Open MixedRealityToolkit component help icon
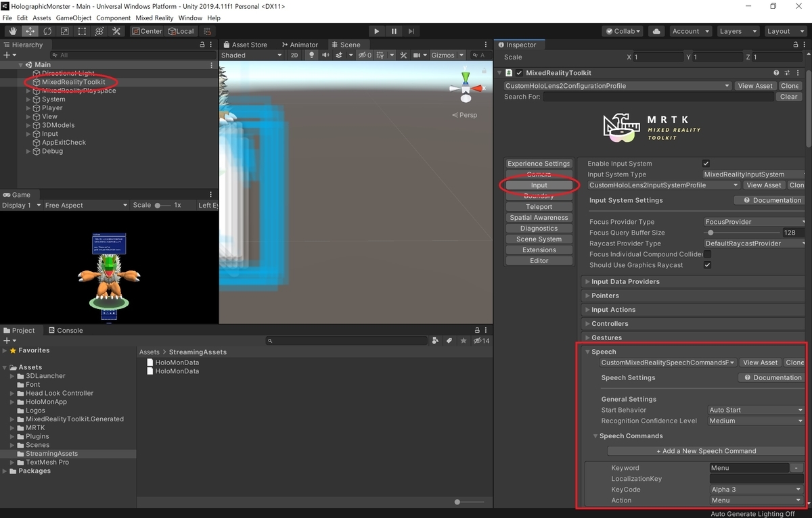Screen dimensions: 812x518 (x=777, y=73)
